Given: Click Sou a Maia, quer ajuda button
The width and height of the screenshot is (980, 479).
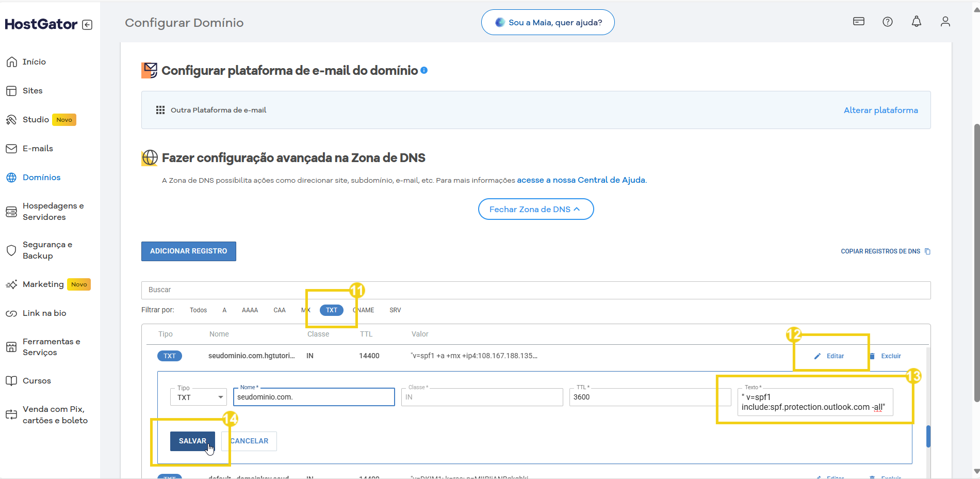Looking at the screenshot, I should tap(548, 22).
